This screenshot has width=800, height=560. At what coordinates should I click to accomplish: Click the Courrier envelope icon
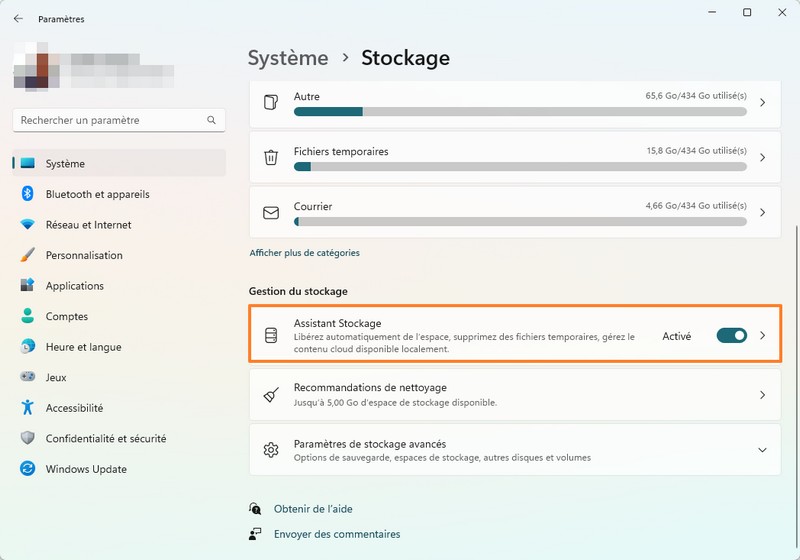click(x=270, y=213)
